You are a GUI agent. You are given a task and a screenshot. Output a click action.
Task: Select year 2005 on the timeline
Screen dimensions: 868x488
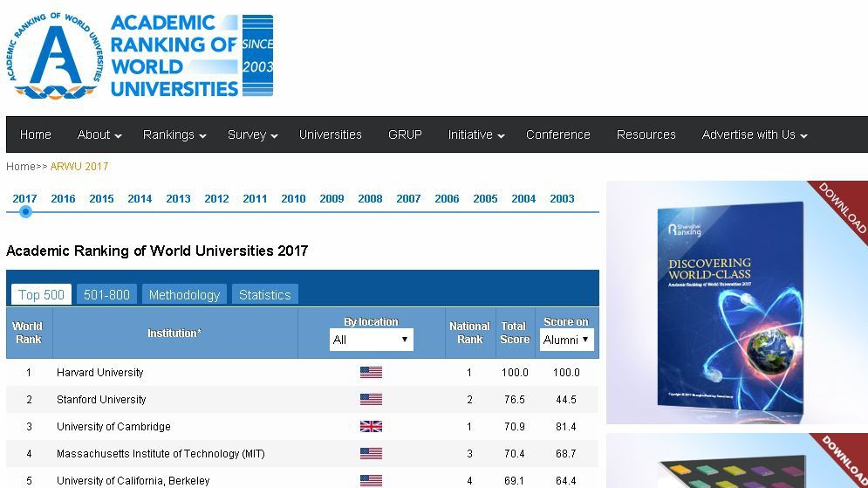click(485, 198)
